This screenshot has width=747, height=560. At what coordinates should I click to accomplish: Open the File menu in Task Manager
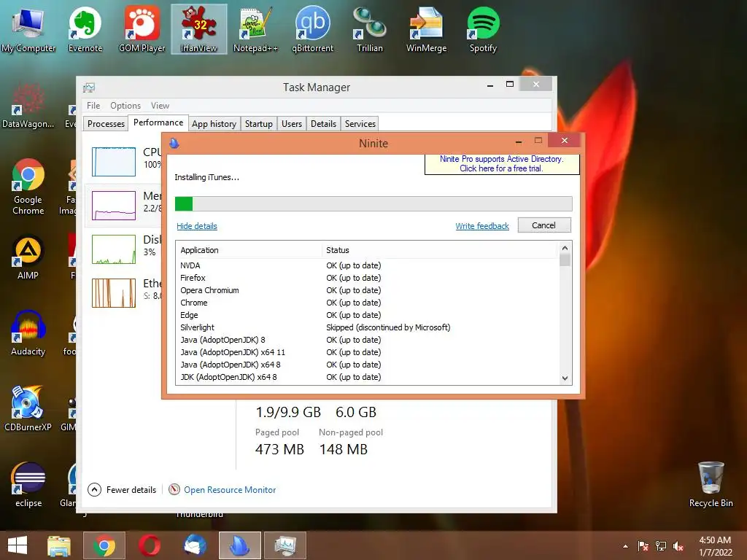[93, 106]
